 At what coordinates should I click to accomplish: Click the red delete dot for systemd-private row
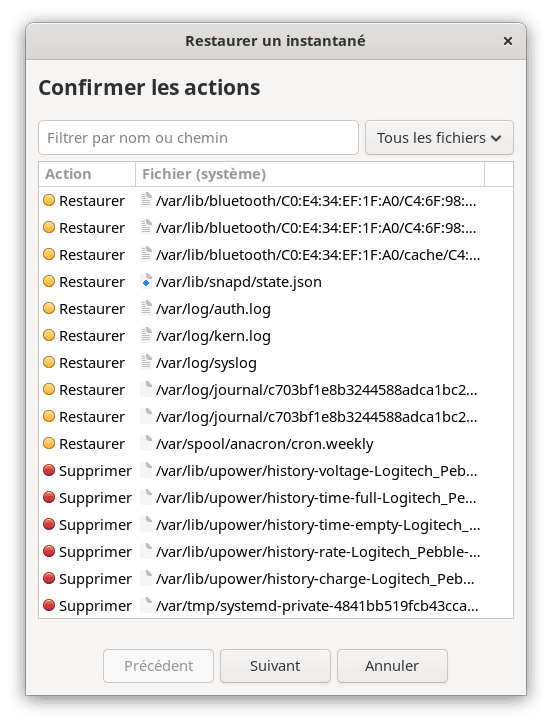[49, 605]
